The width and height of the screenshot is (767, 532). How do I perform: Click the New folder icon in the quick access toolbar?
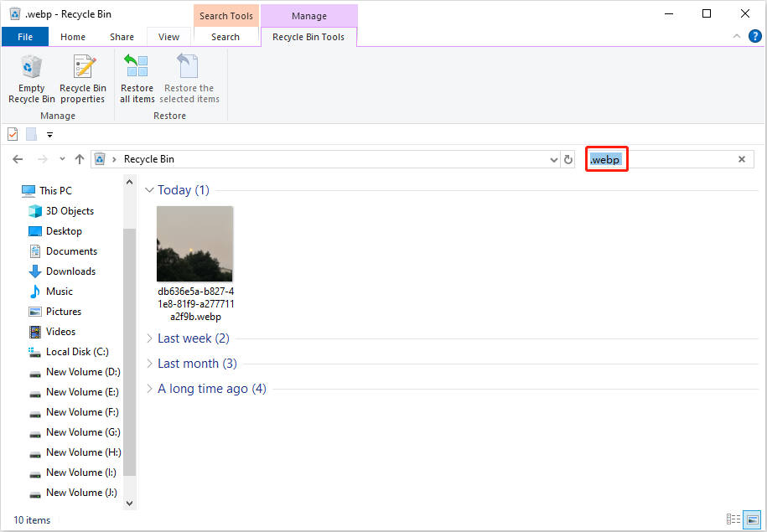click(31, 134)
